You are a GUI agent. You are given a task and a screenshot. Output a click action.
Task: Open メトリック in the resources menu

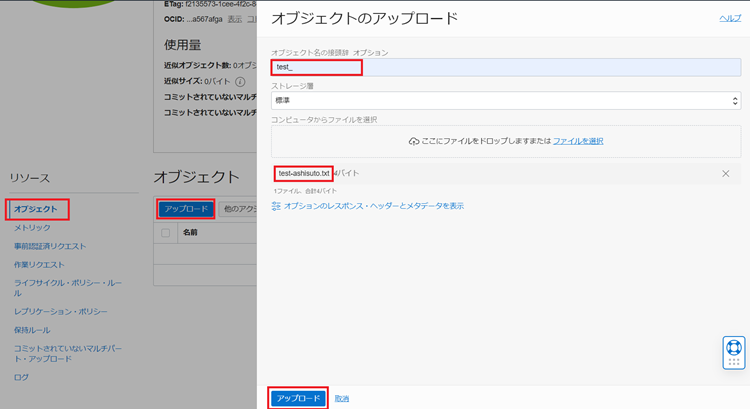(33, 228)
